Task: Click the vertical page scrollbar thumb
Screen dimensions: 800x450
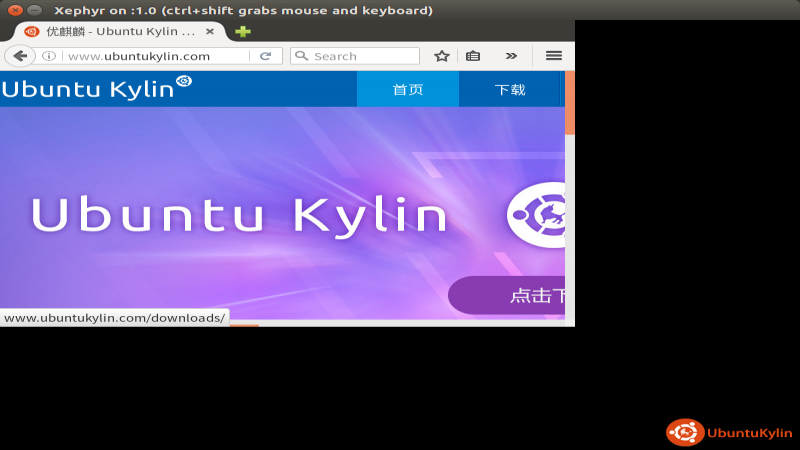Action: (x=569, y=103)
